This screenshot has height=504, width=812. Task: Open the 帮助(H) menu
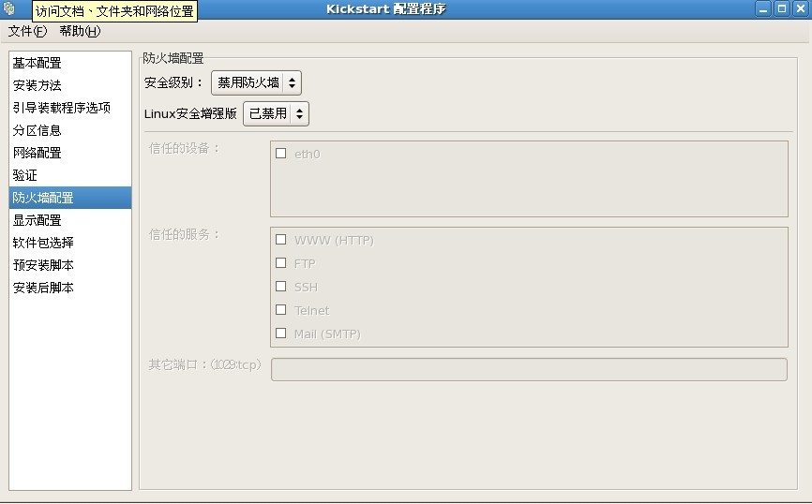(x=80, y=31)
